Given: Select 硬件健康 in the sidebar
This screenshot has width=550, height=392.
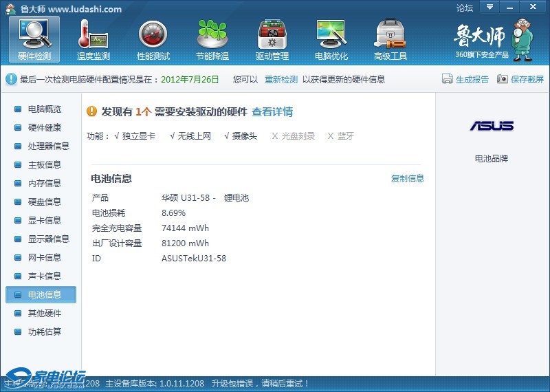Looking at the screenshot, I should (45, 128).
